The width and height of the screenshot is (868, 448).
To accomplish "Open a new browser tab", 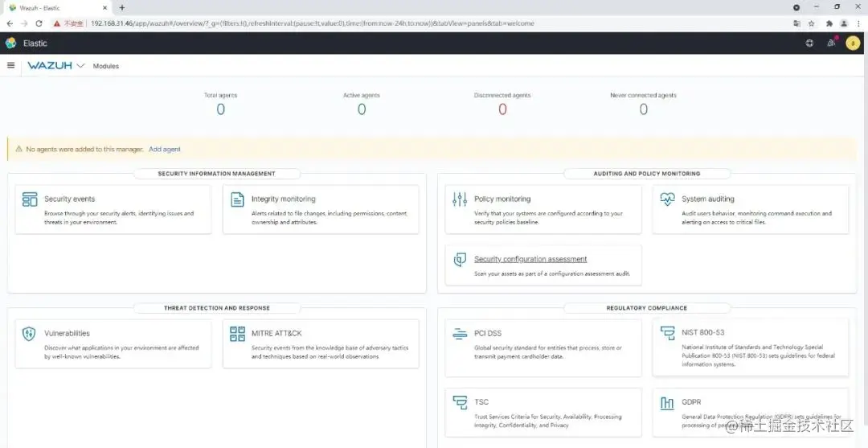I will click(x=122, y=8).
